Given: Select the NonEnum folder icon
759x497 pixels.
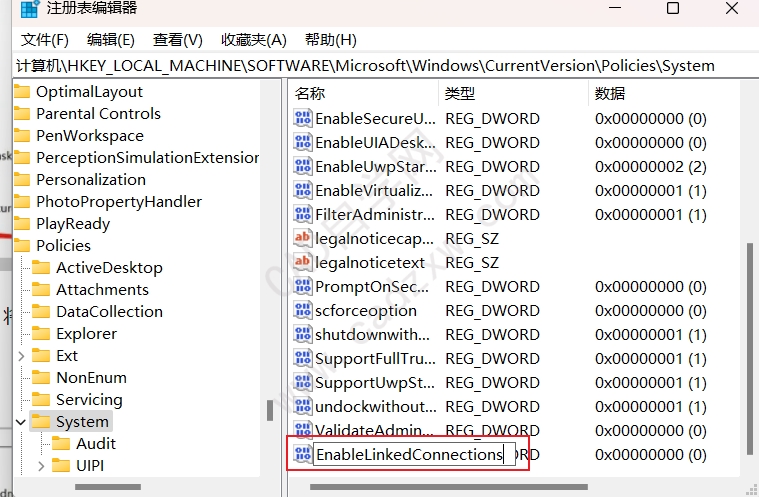Looking at the screenshot, I should click(x=41, y=377).
